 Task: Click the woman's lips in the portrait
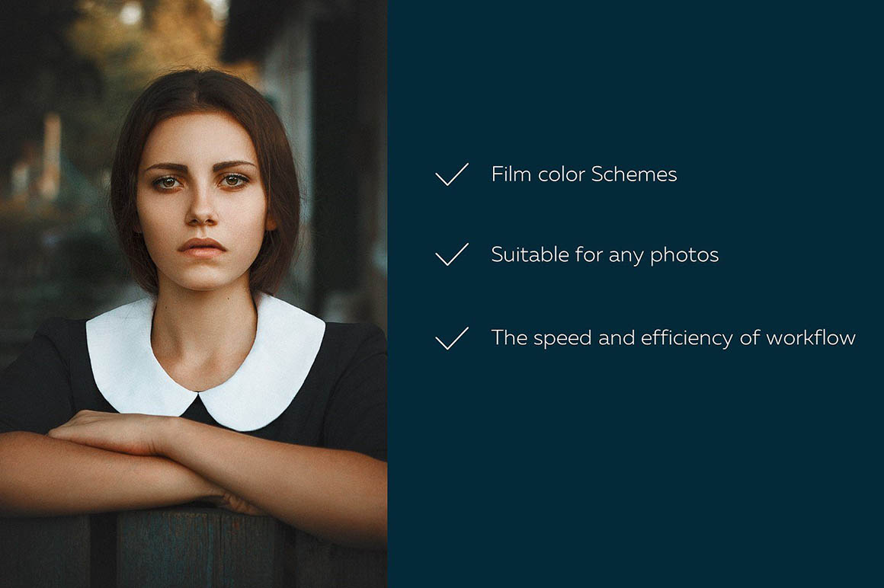tap(202, 247)
